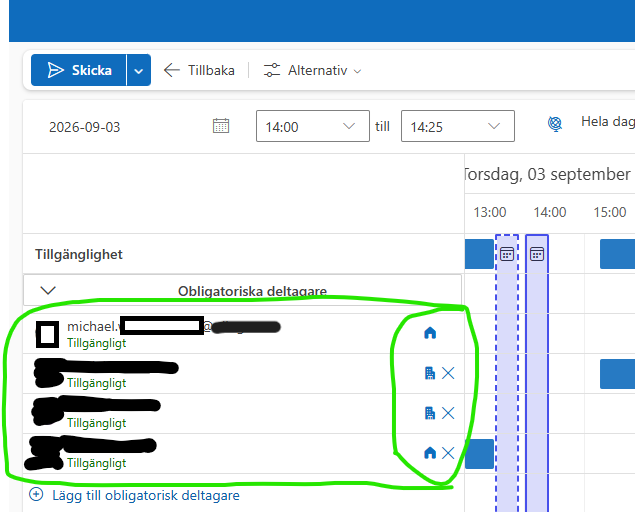This screenshot has width=635, height=512.
Task: Click the time zone globe icon
Action: tap(555, 123)
